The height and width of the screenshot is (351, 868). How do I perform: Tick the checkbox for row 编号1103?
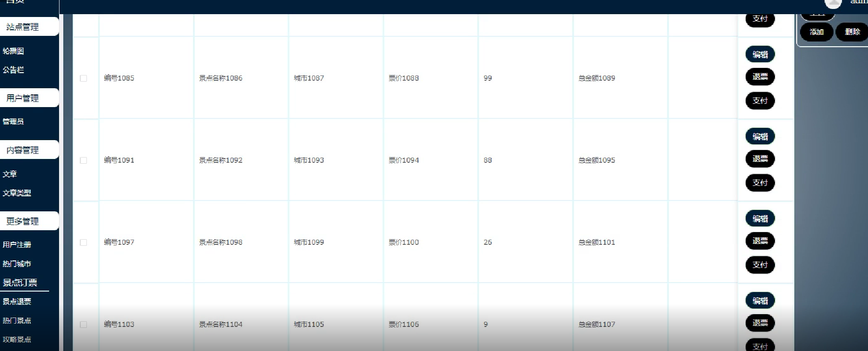(x=84, y=325)
